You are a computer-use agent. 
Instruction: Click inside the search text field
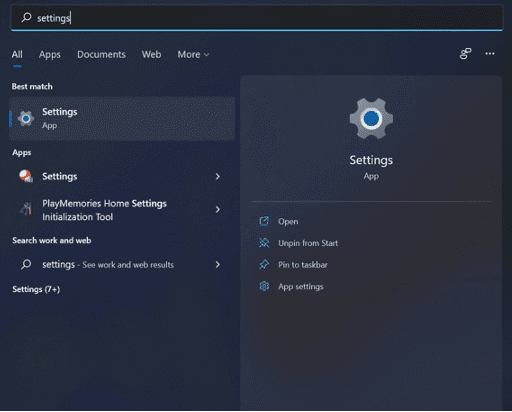(x=257, y=18)
